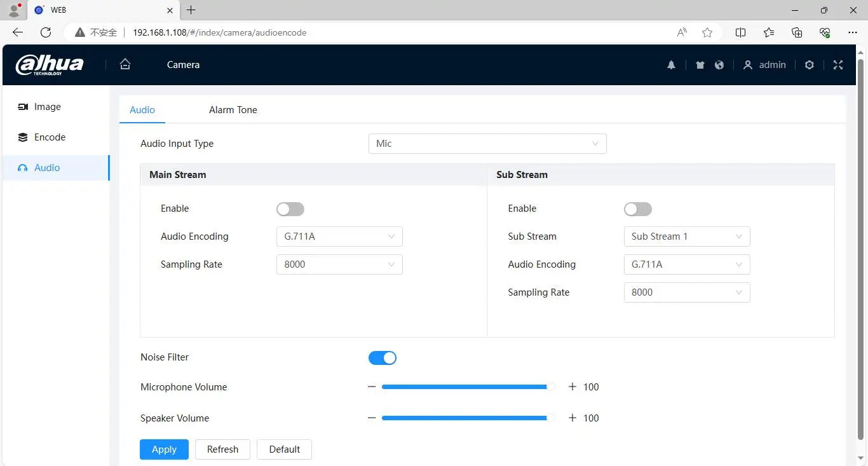The width and height of the screenshot is (868, 466).
Task: Click the plus icon for Microphone Volume
Action: click(x=572, y=387)
